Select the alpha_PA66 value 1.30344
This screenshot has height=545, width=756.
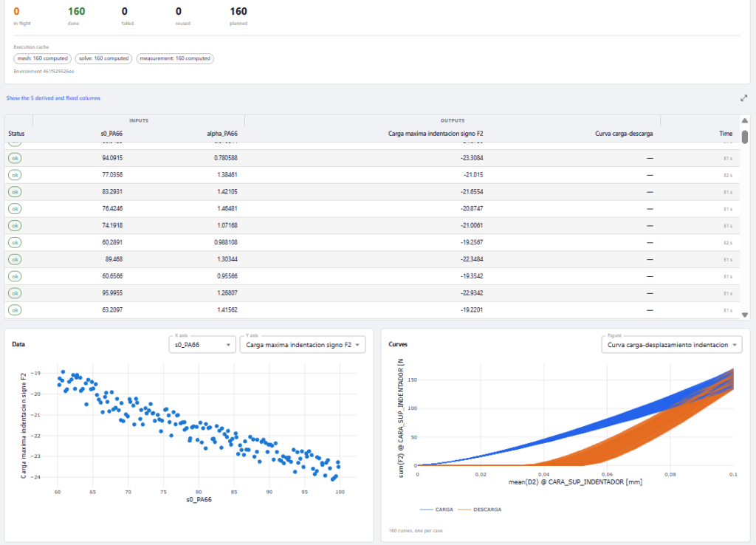(227, 259)
